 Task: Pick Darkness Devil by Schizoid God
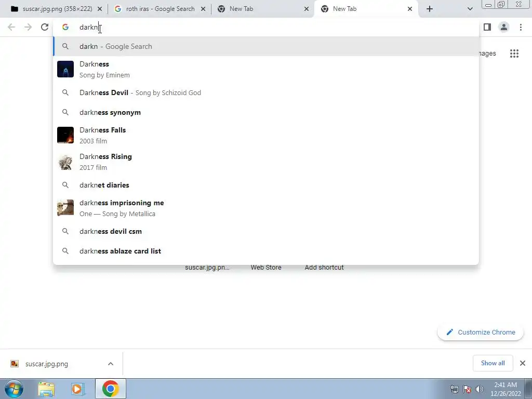click(x=266, y=92)
